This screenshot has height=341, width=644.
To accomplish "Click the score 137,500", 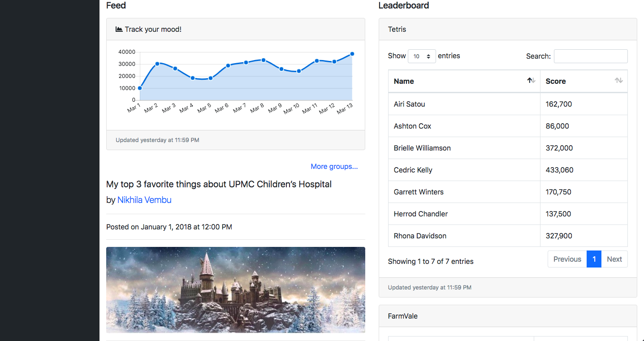I will [x=558, y=214].
